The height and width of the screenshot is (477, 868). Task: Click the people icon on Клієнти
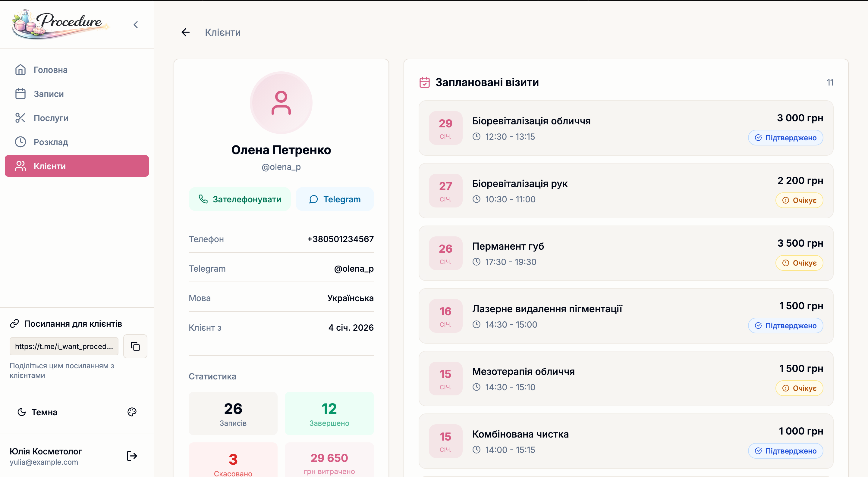coord(21,166)
